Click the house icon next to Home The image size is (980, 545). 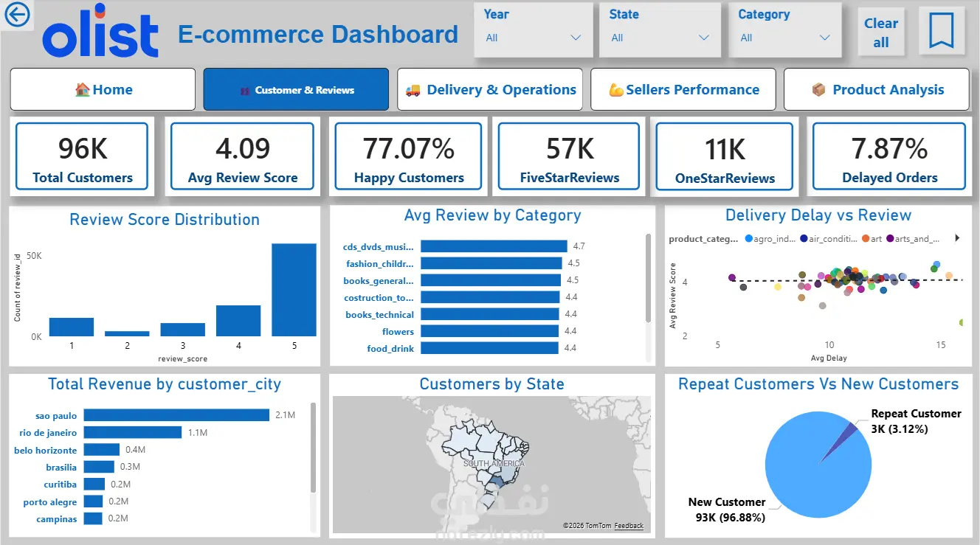(x=82, y=90)
